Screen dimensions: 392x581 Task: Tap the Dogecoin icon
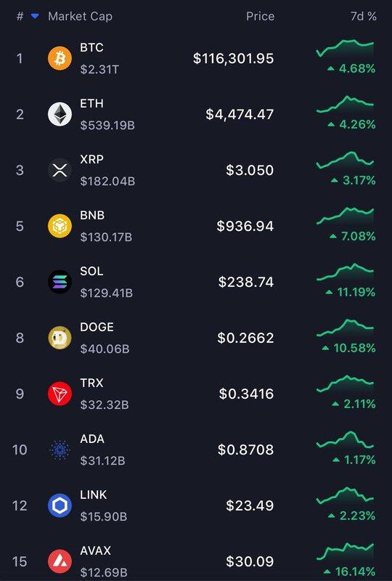(x=60, y=338)
